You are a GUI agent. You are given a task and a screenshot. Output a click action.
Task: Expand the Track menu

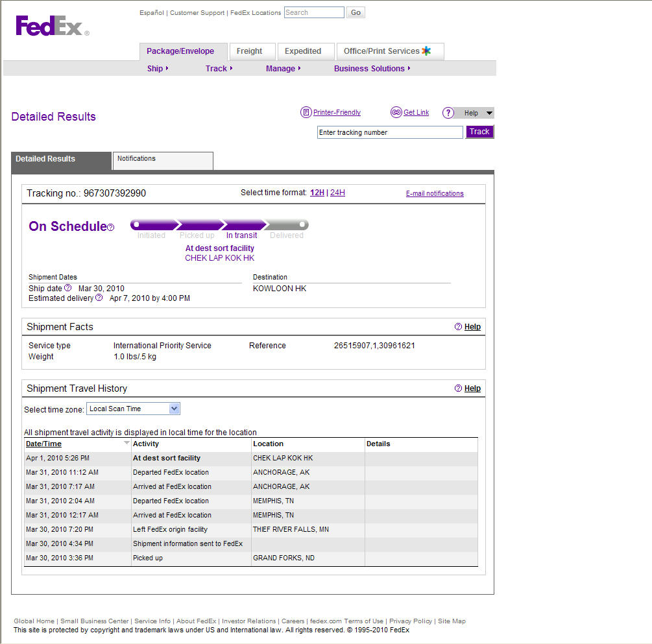coord(219,69)
